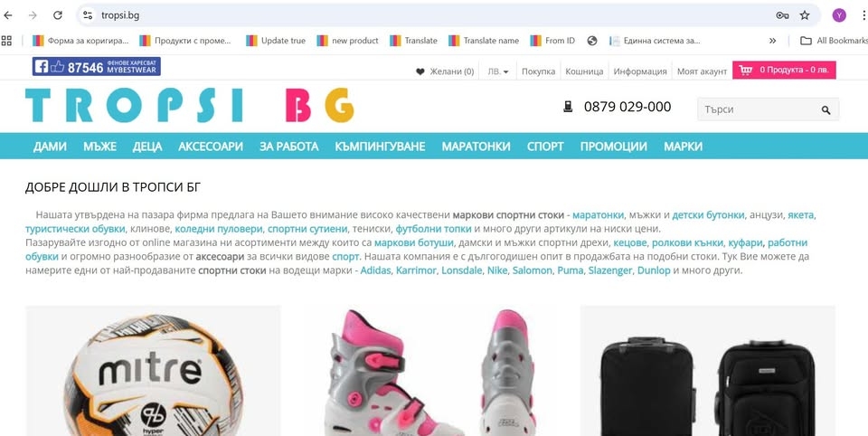Go back with the browser arrow

tap(8, 15)
